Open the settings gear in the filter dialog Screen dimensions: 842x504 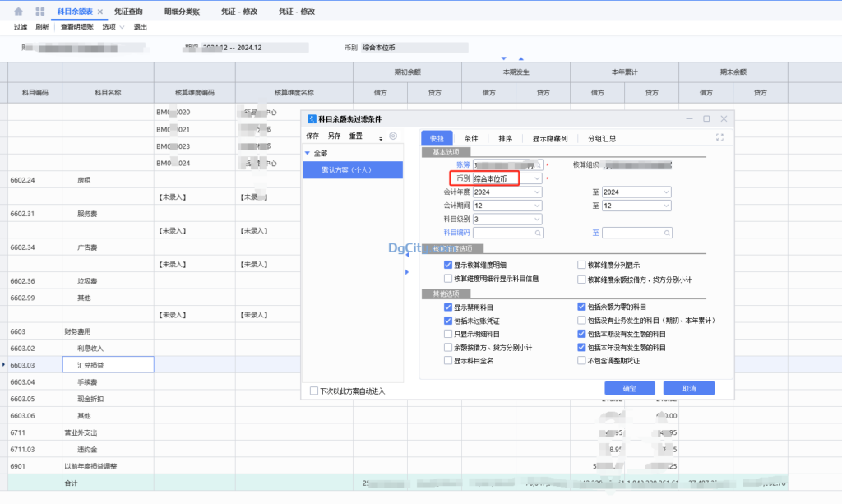(x=393, y=136)
